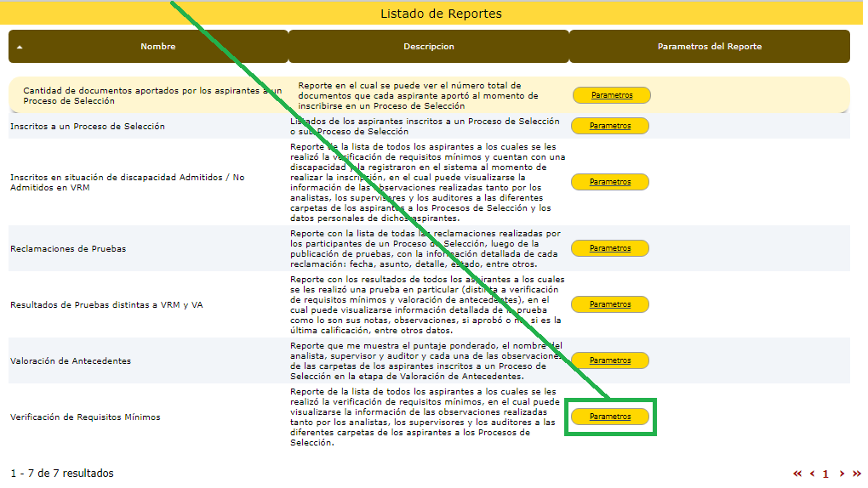Sort the list by Nombre column
Viewport: 868px width, 488px height.
pyautogui.click(x=157, y=47)
